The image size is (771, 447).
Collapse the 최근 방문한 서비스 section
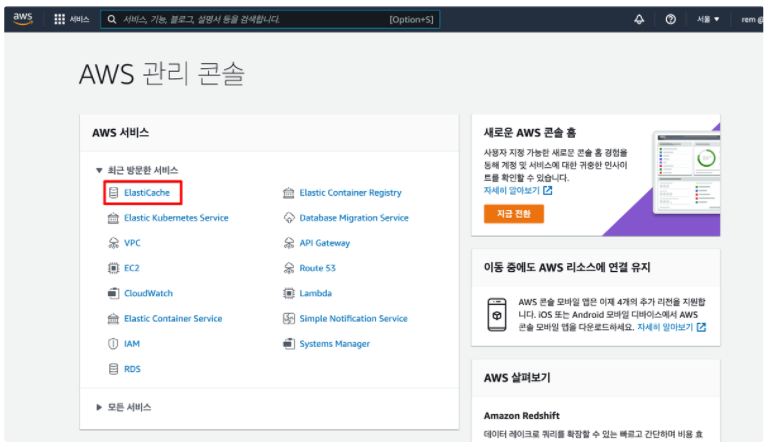[99, 170]
